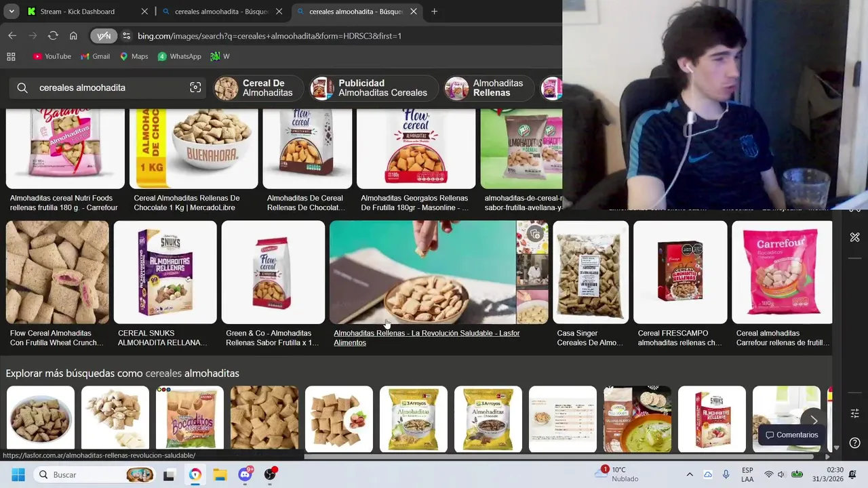Click the microphone tray icon
This screenshot has height=488, width=868.
[726, 474]
